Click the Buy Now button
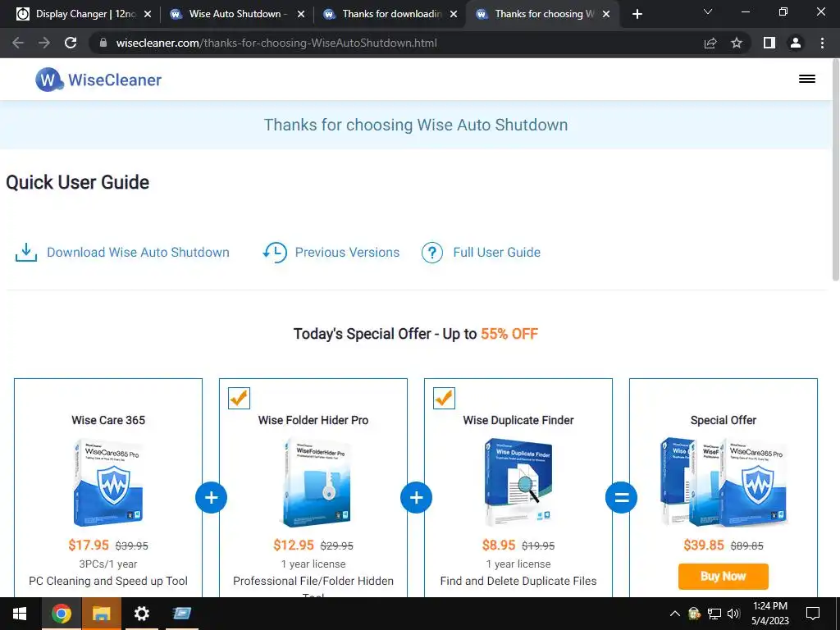The image size is (840, 630). point(724,577)
